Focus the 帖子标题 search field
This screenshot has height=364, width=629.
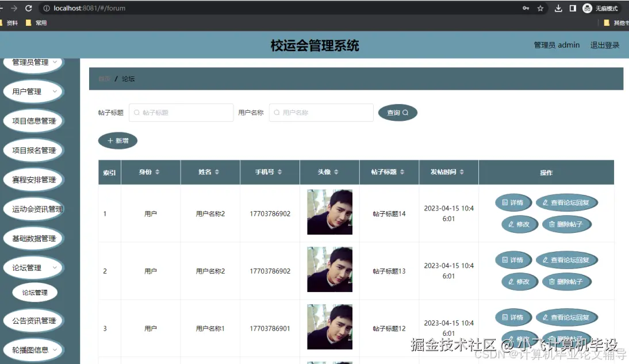pos(181,113)
